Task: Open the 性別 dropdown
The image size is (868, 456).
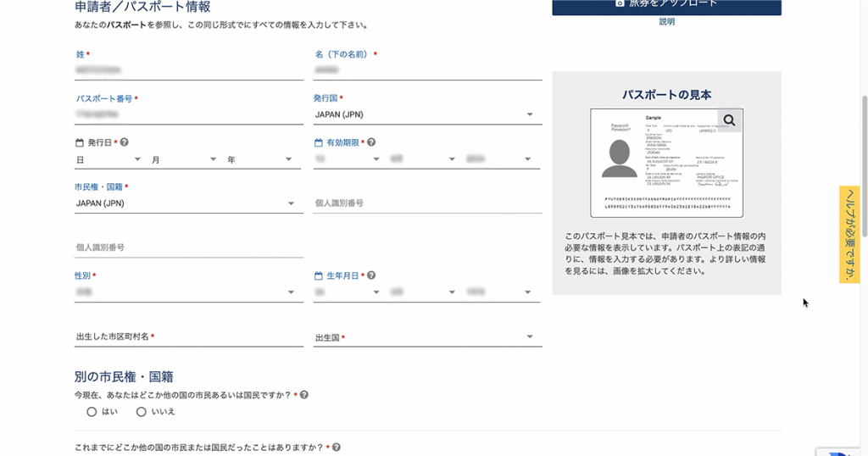Action: click(188, 292)
